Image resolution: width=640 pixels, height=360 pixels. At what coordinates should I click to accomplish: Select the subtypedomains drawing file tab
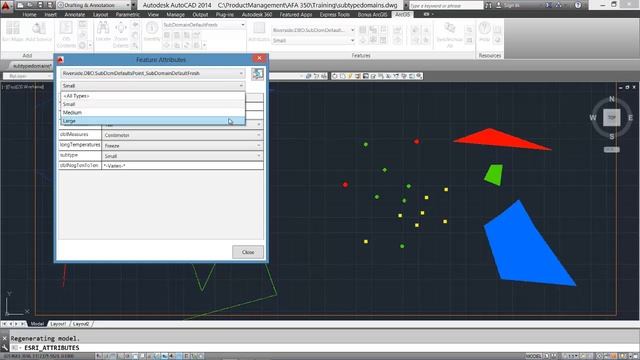(x=31, y=66)
